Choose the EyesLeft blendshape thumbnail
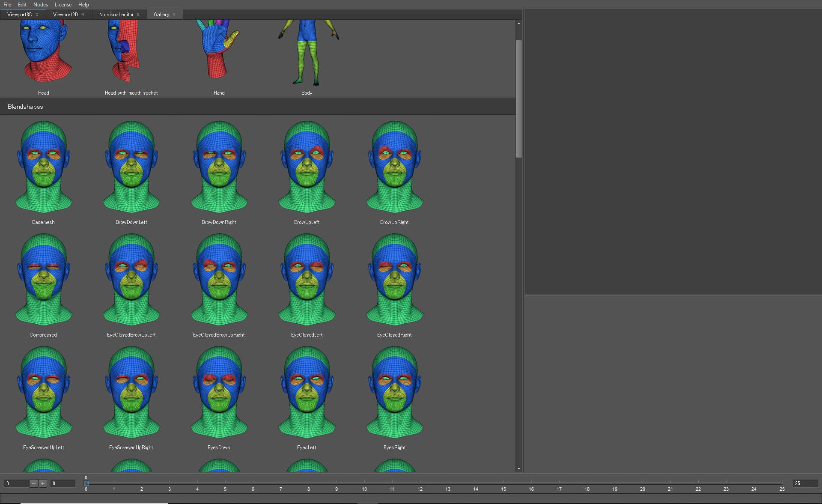 [x=307, y=392]
